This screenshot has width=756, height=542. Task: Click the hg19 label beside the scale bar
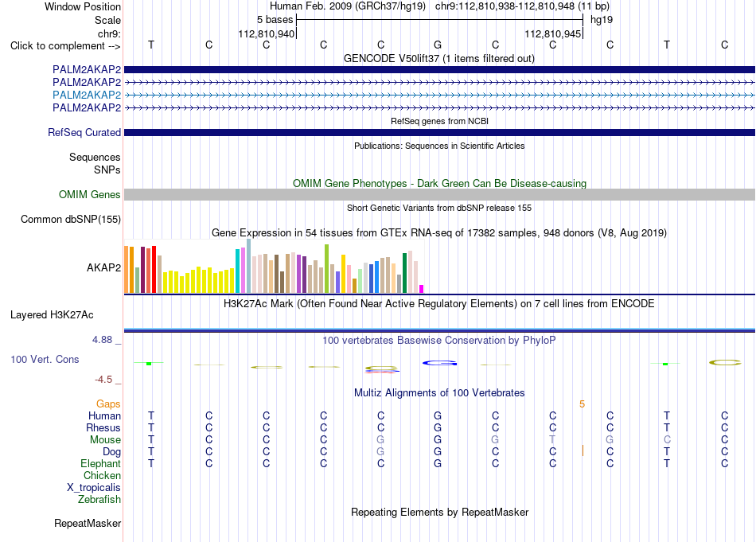point(602,20)
